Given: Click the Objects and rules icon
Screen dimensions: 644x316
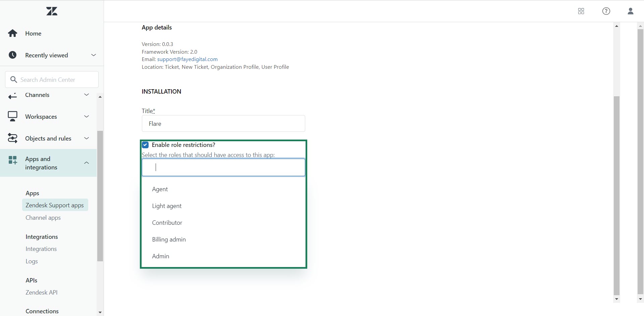Looking at the screenshot, I should [x=13, y=138].
